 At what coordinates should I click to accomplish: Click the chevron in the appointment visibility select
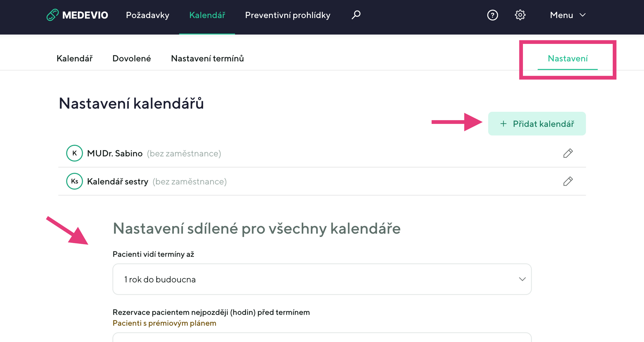522,279
